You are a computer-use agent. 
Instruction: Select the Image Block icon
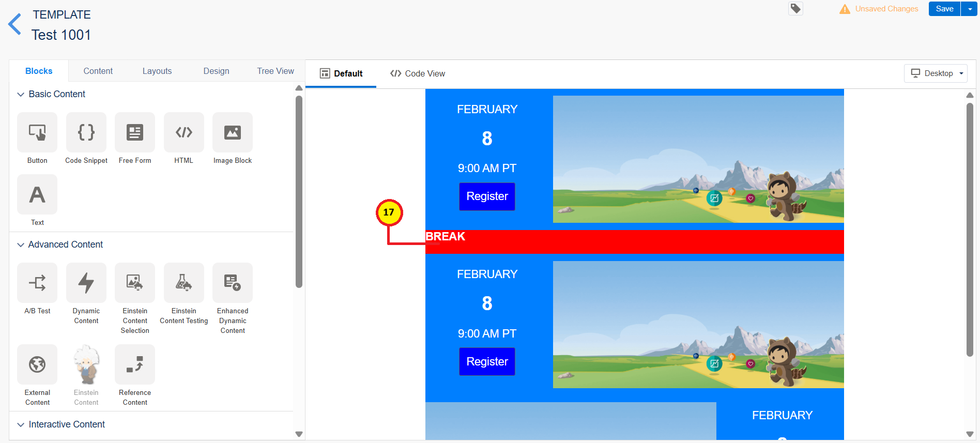coord(233,132)
